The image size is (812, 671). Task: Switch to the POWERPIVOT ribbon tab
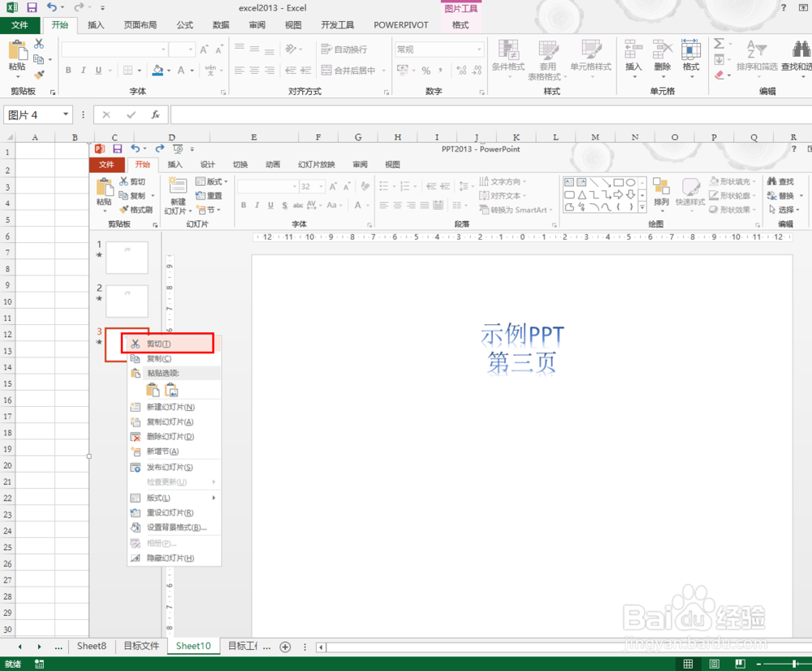(401, 25)
